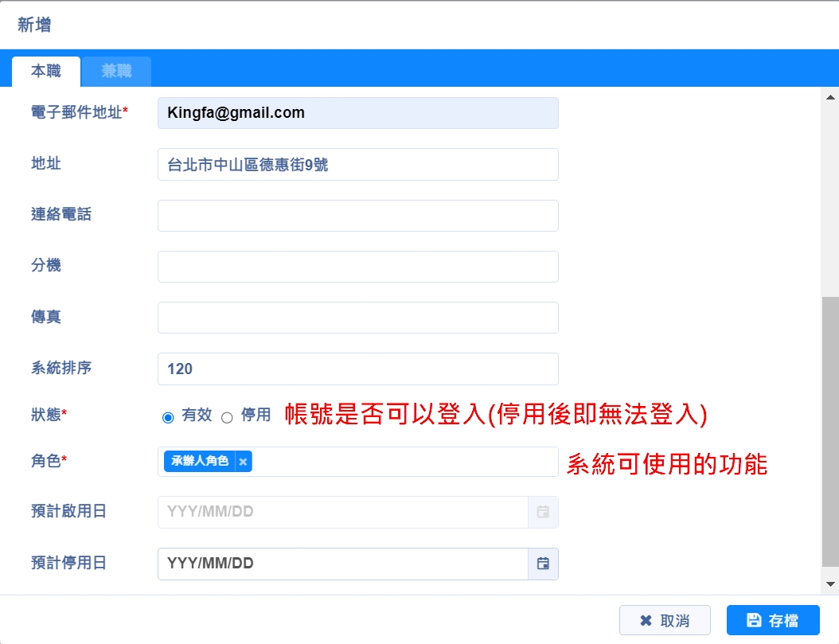Edit the 系統排序 field showing 120
This screenshot has height=644, width=839.
(358, 369)
